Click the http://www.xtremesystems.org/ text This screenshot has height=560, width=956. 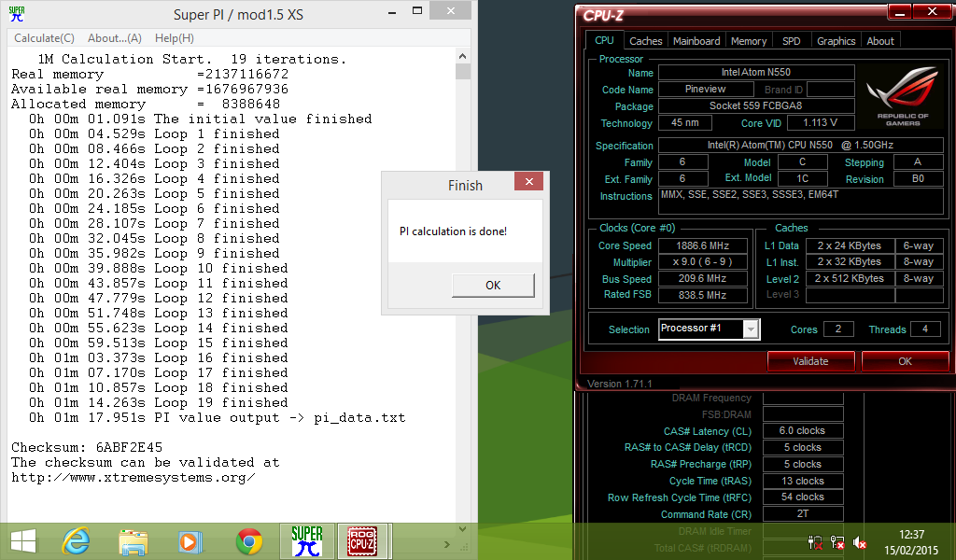pyautogui.click(x=133, y=477)
